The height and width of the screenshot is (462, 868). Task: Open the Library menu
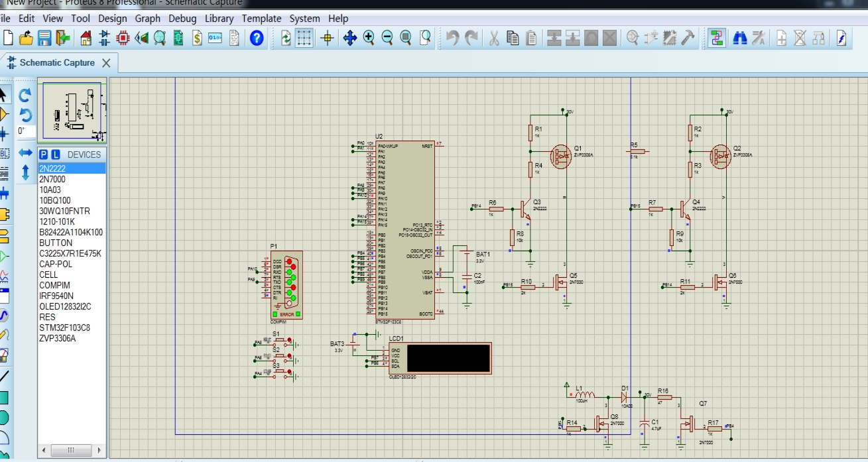(x=219, y=19)
